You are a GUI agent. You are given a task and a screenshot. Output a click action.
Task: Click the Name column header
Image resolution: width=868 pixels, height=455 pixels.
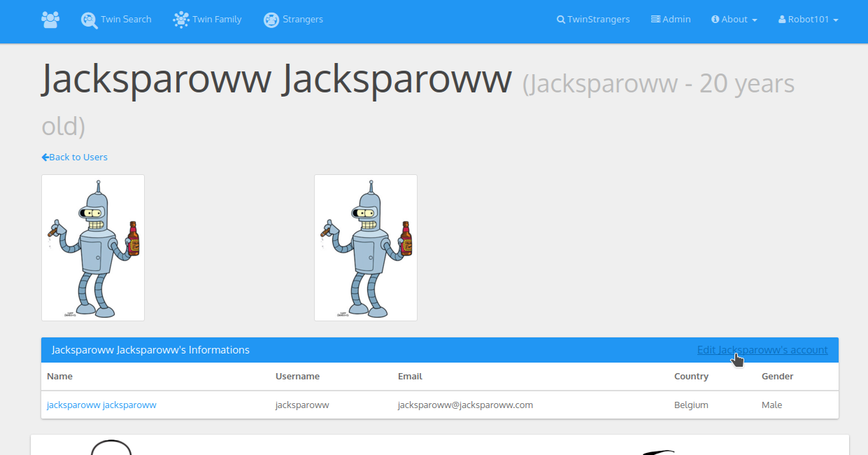tap(59, 377)
